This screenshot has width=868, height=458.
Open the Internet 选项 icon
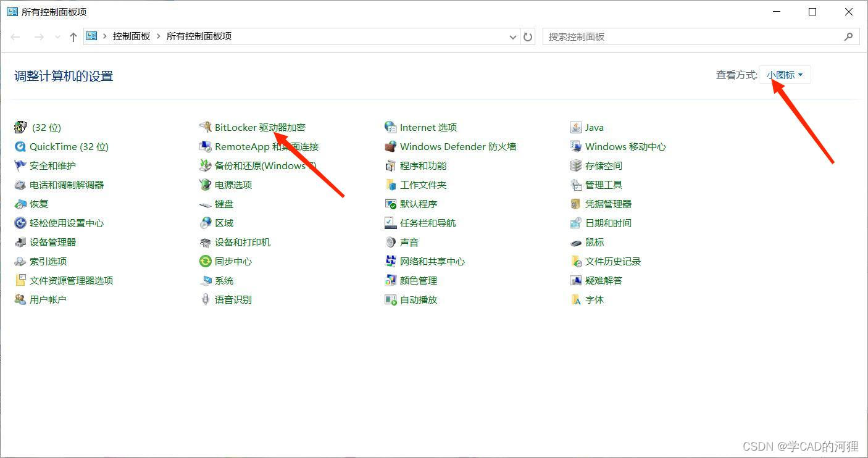(391, 127)
